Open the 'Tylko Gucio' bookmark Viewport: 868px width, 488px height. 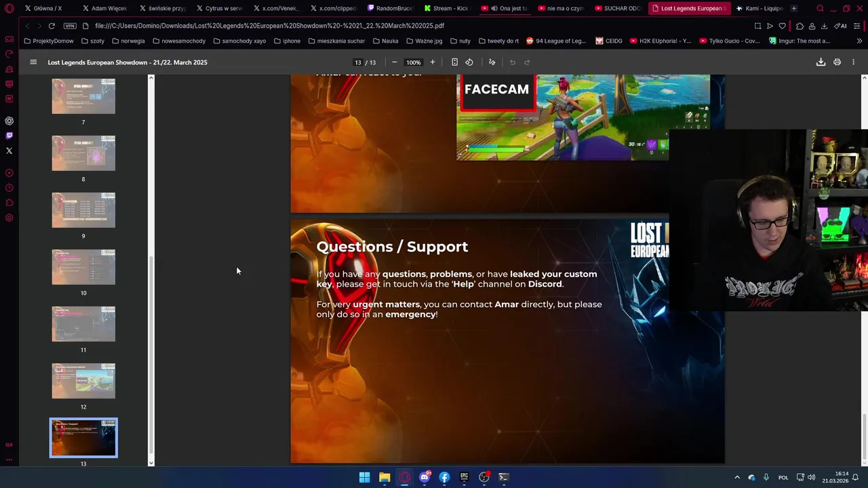pyautogui.click(x=729, y=41)
